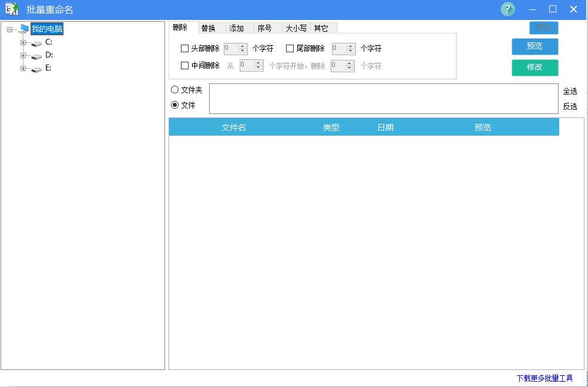The height and width of the screenshot is (387, 588).
Task: Click the 预览 button
Action: coord(535,46)
